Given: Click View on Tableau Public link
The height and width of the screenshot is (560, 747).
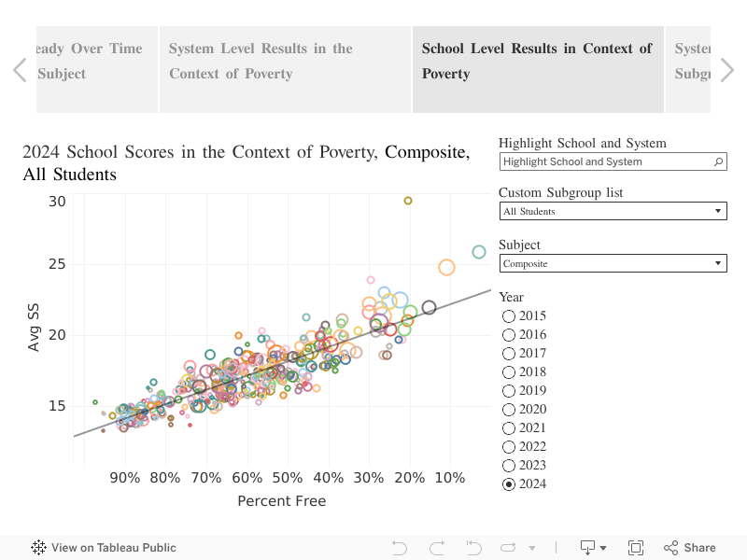Looking at the screenshot, I should tap(113, 548).
